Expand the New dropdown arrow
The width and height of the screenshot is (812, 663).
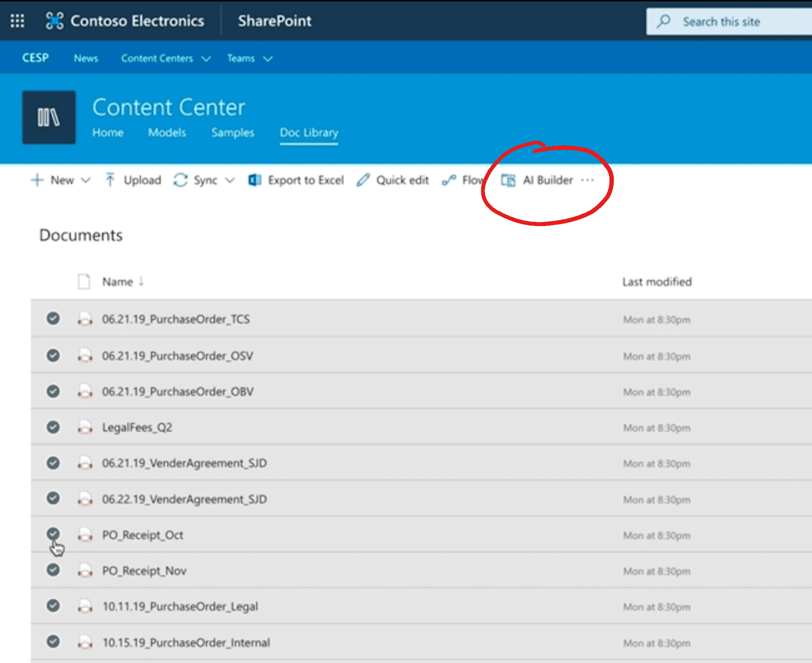tap(86, 180)
